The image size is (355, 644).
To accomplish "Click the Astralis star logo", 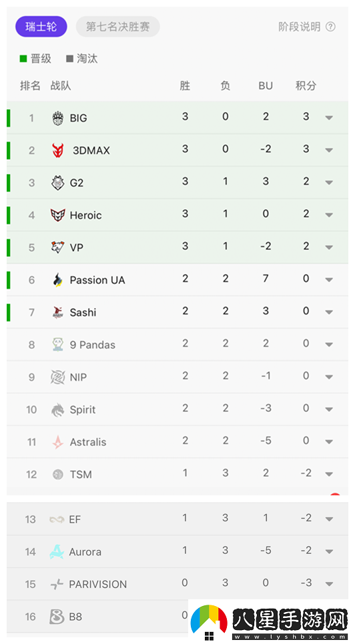I will [58, 442].
